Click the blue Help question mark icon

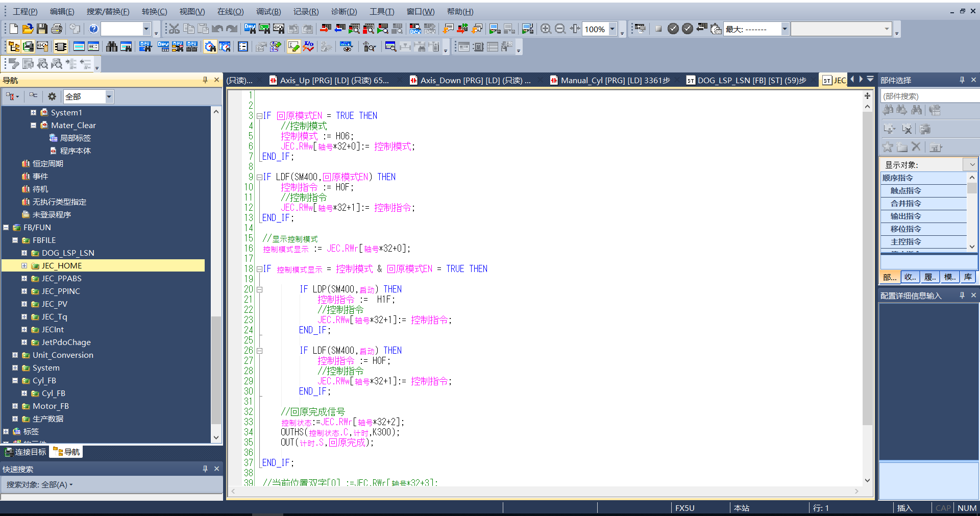pos(93,29)
